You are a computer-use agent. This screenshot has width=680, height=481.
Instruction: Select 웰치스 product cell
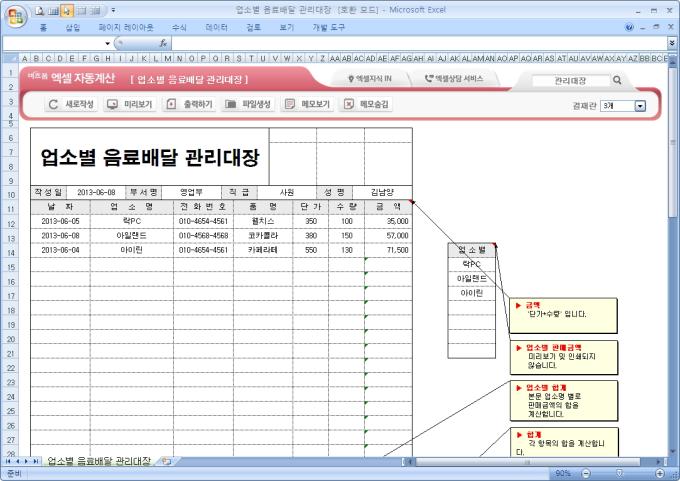pyautogui.click(x=263, y=221)
